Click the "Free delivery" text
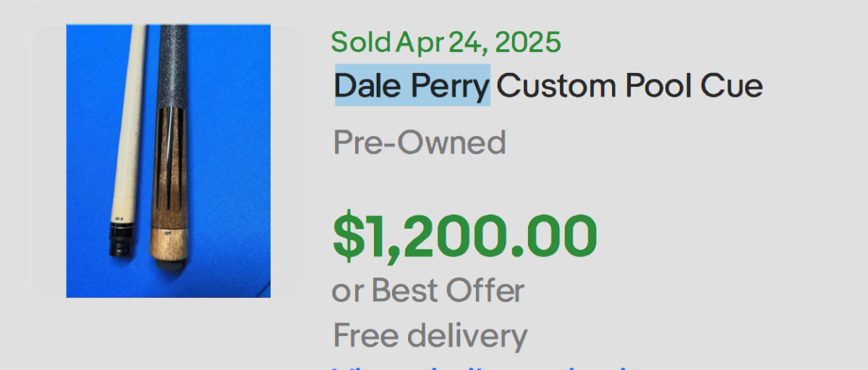 [x=430, y=335]
